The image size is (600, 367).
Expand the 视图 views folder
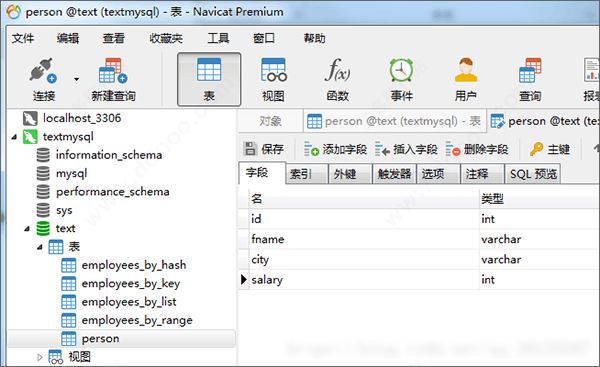(39, 357)
